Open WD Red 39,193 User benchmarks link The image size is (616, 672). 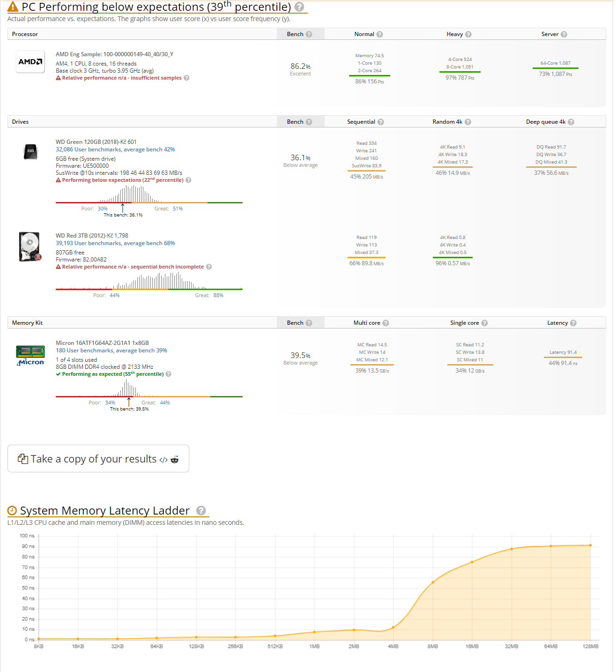click(x=115, y=243)
